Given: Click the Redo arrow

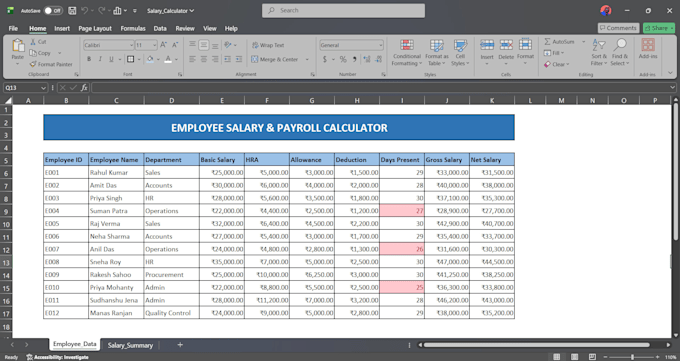Looking at the screenshot, I should pos(101,10).
